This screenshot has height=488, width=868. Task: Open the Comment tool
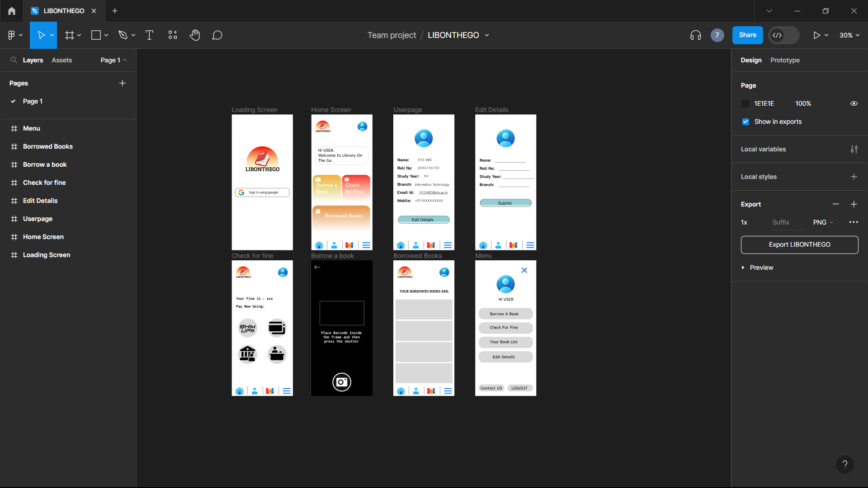click(x=217, y=35)
